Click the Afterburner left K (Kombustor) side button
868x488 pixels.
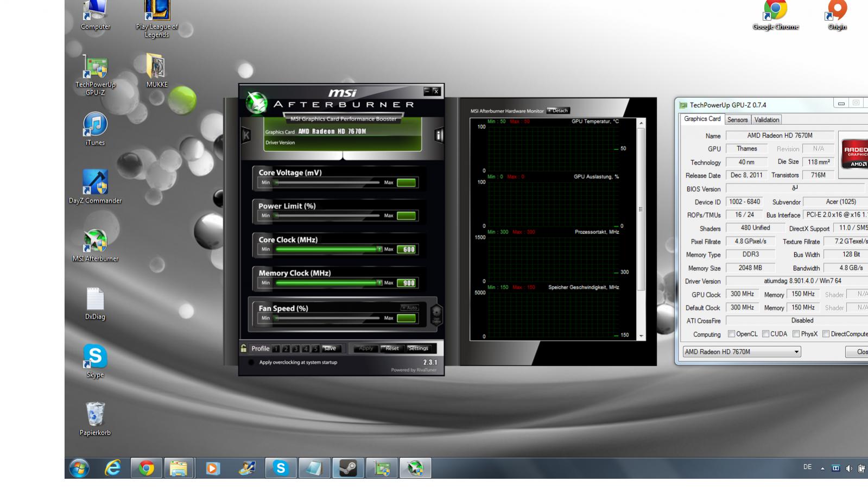(x=246, y=135)
